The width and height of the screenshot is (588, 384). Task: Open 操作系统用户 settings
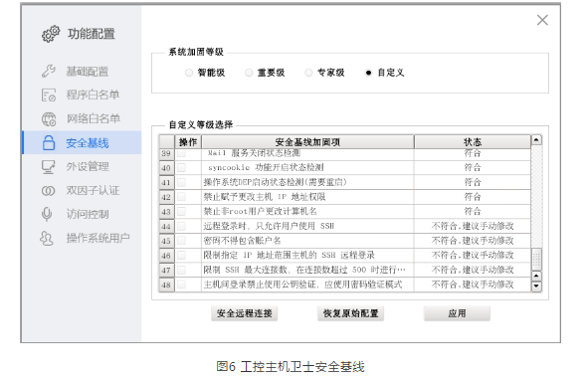(82, 238)
